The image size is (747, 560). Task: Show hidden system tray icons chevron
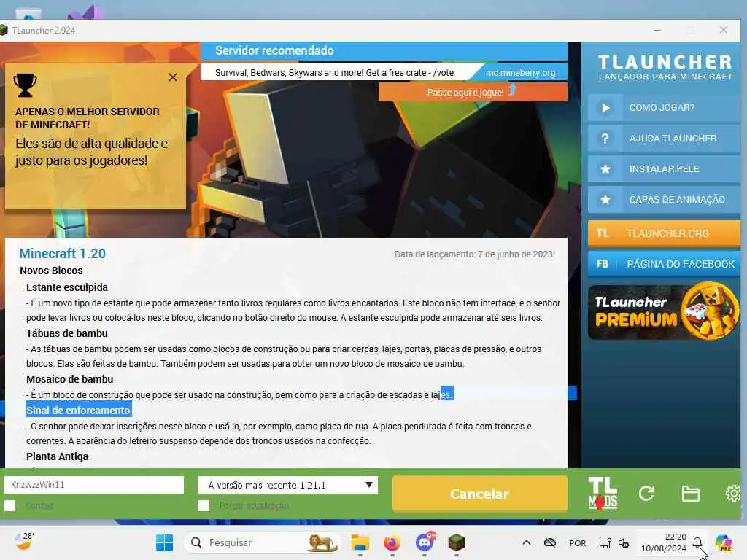pos(527,542)
